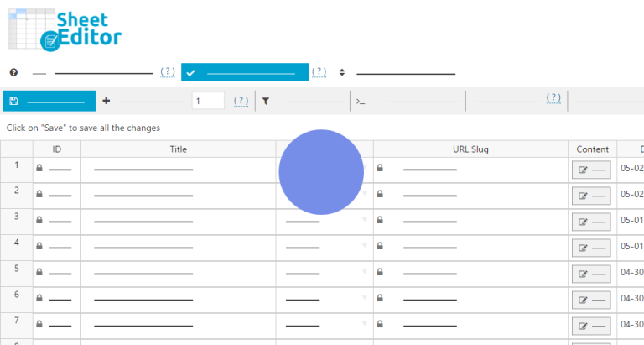
Task: Select the date cell starting 05-01 in row 3
Action: coord(631,222)
